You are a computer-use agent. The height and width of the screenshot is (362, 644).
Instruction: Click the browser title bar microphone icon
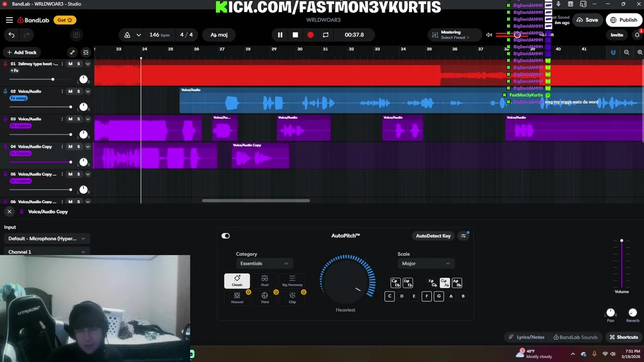click(x=558, y=4)
